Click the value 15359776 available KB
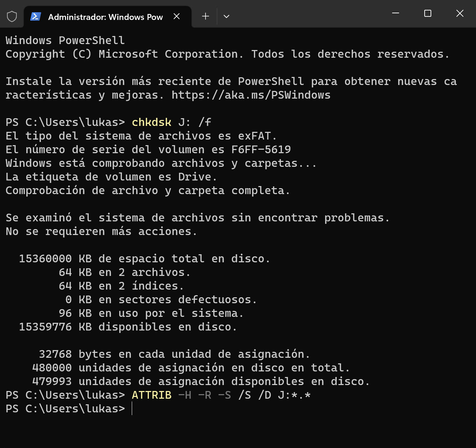This screenshot has height=448, width=476. 55,327
